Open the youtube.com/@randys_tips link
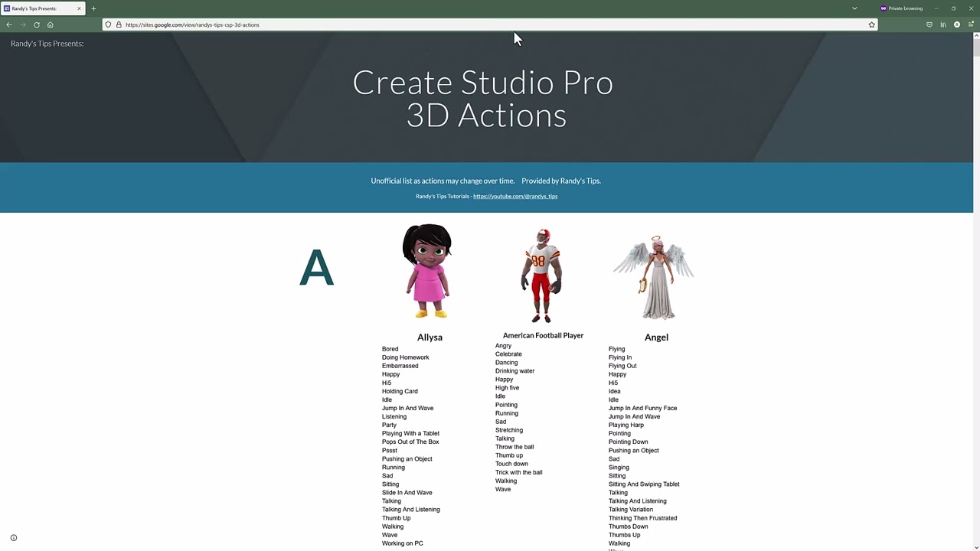980x551 pixels. (x=515, y=197)
